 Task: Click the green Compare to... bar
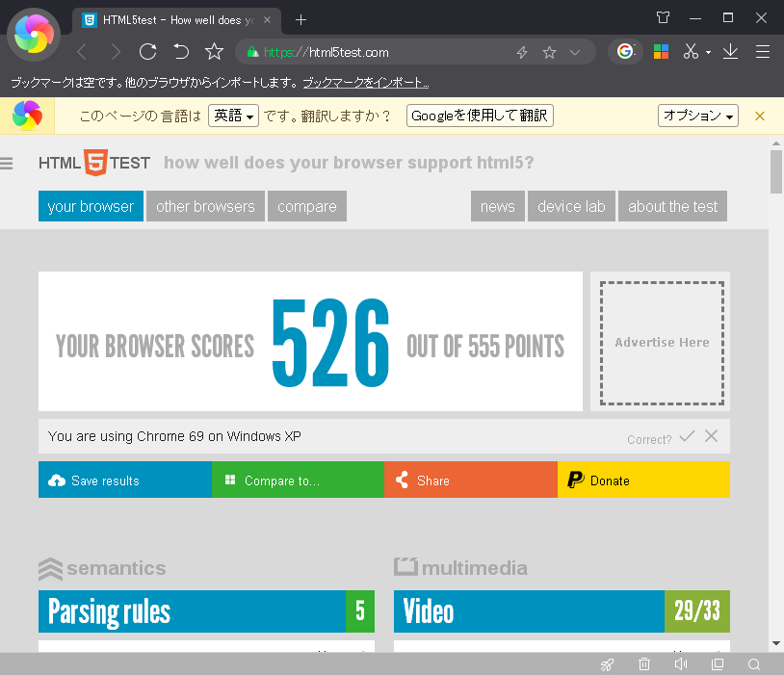pos(298,480)
